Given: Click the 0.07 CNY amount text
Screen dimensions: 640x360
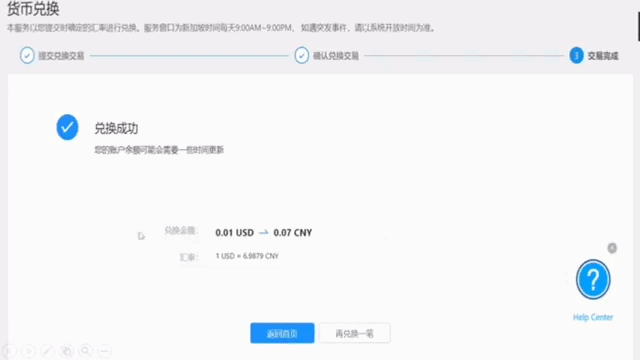Looking at the screenshot, I should [x=293, y=233].
